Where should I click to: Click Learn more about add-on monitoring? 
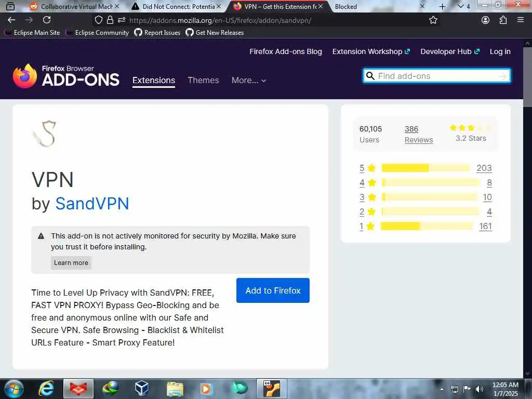(x=71, y=262)
